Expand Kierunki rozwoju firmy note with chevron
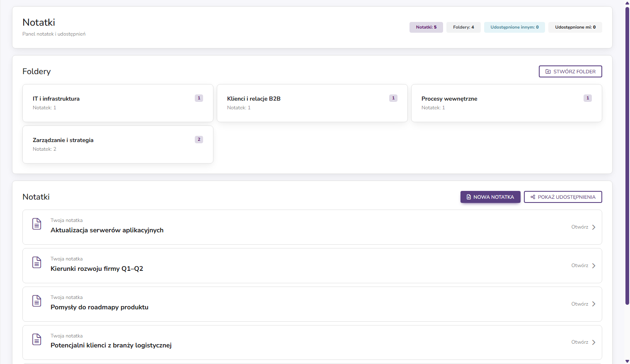 594,266
